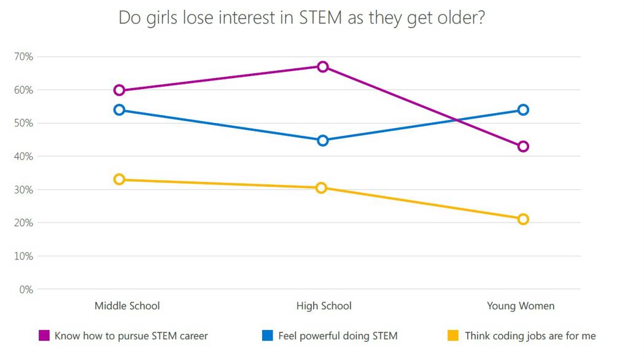Select the purple peak marker at High School

point(323,66)
